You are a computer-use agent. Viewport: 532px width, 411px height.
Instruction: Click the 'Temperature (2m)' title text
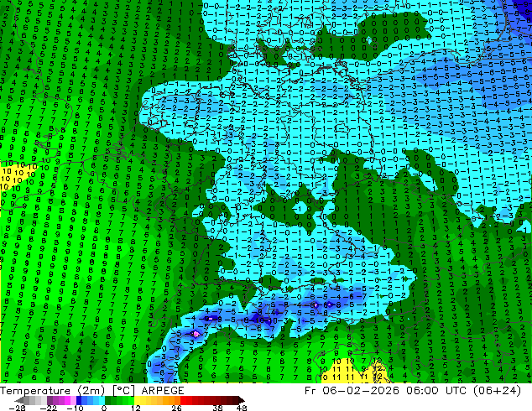[52, 391]
